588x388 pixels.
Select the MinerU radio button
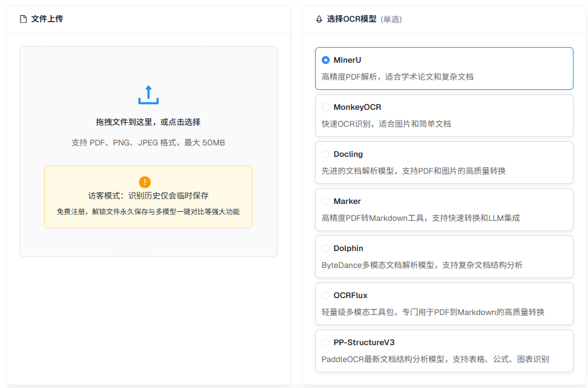pos(325,60)
